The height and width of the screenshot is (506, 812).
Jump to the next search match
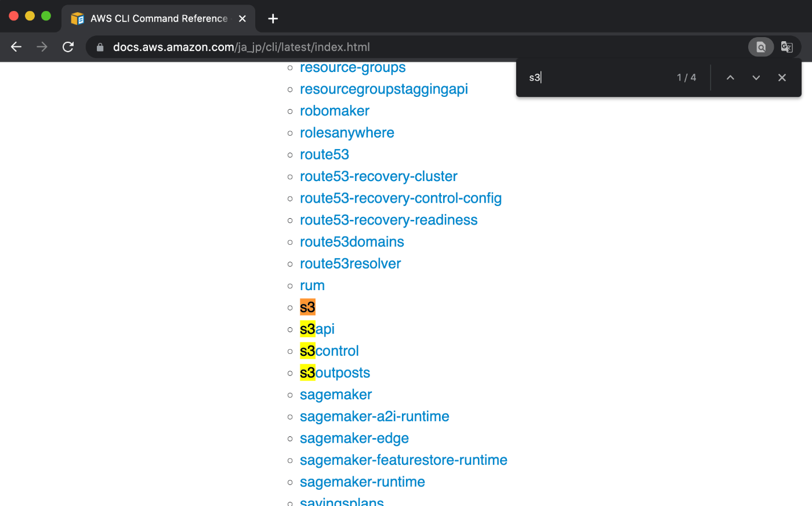click(756, 77)
